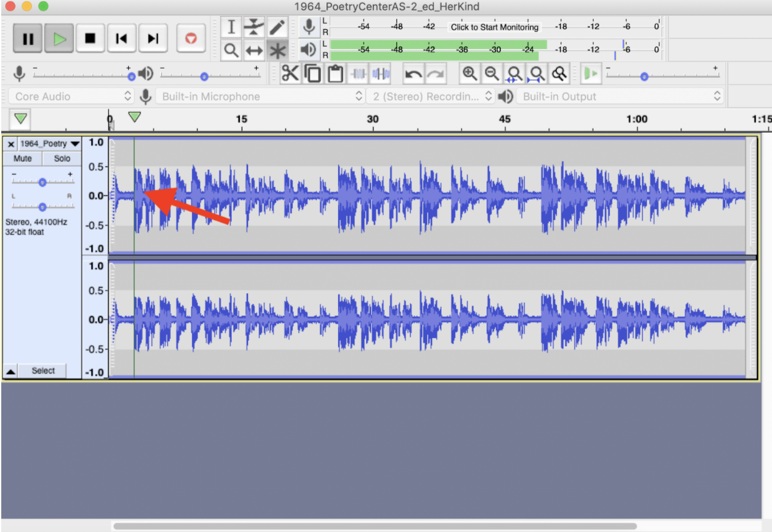The width and height of the screenshot is (772, 532).
Task: Click the Fit Project to Width icon
Action: [537, 74]
